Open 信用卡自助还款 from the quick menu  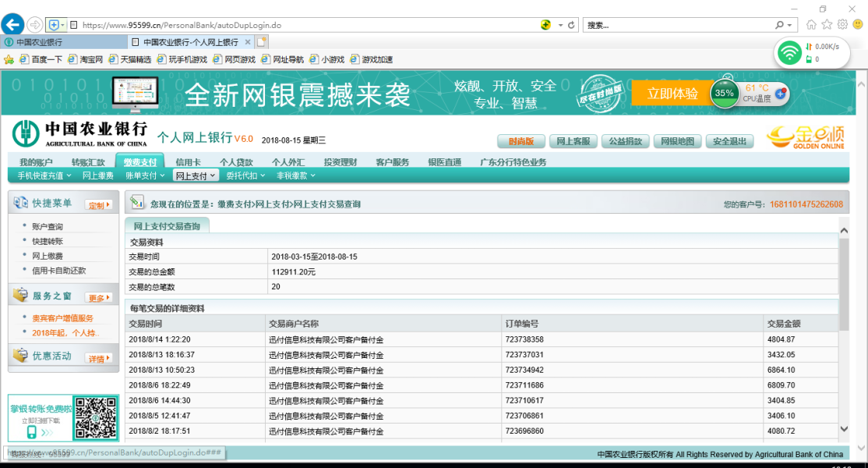(59, 271)
